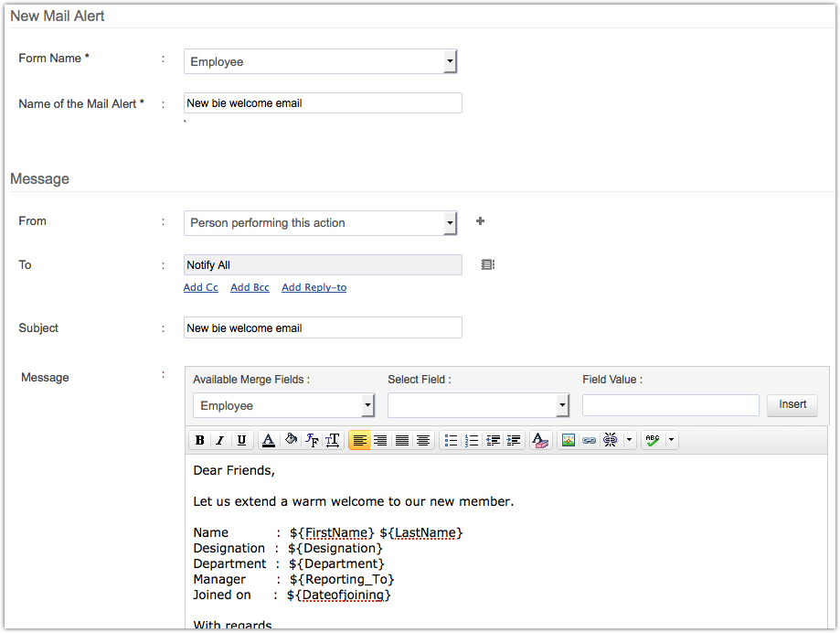840x633 pixels.
Task: Click the ${Department} merge tag
Action: (x=336, y=563)
